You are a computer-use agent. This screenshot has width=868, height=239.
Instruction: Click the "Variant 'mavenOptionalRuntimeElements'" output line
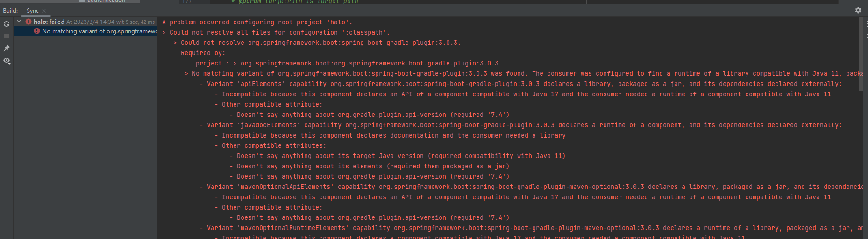pos(531,228)
